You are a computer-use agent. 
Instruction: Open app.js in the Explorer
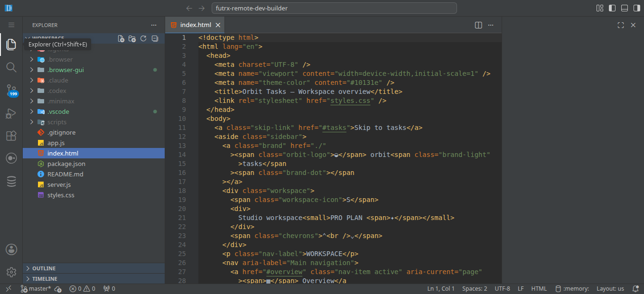93,143
